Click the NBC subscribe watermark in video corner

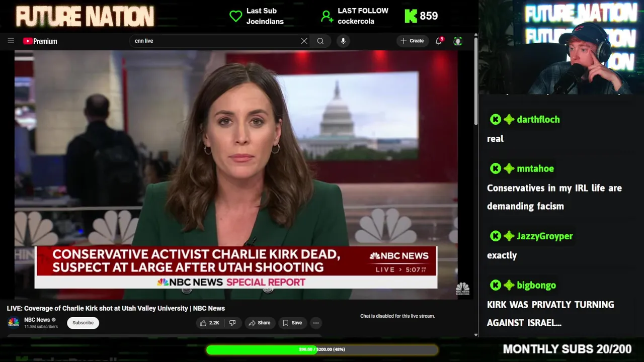[462, 289]
